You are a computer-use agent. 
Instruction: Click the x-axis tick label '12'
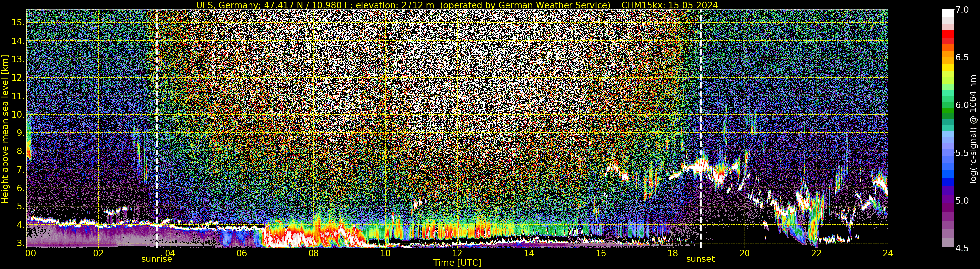click(x=457, y=253)
